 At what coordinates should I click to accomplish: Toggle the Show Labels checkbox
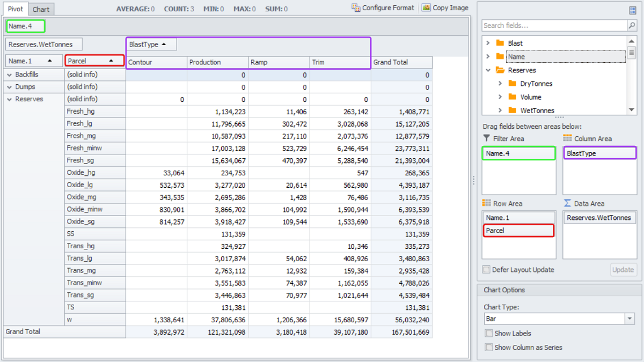(488, 334)
